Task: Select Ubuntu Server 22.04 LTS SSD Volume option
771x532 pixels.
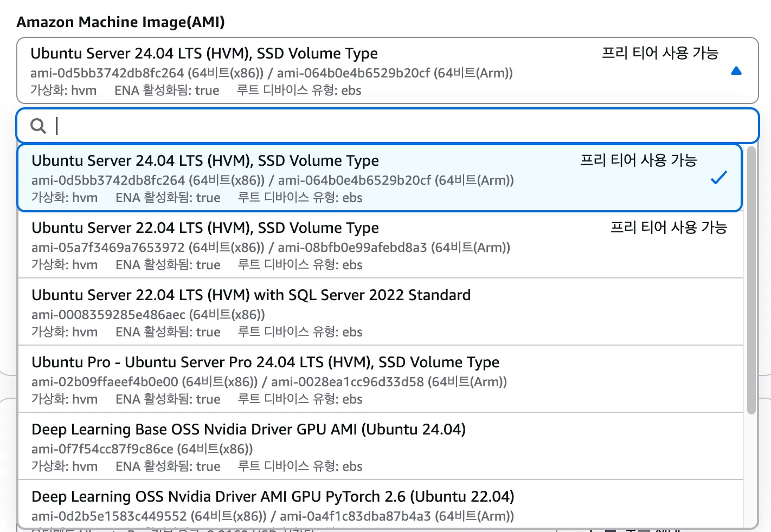Action: [380, 245]
